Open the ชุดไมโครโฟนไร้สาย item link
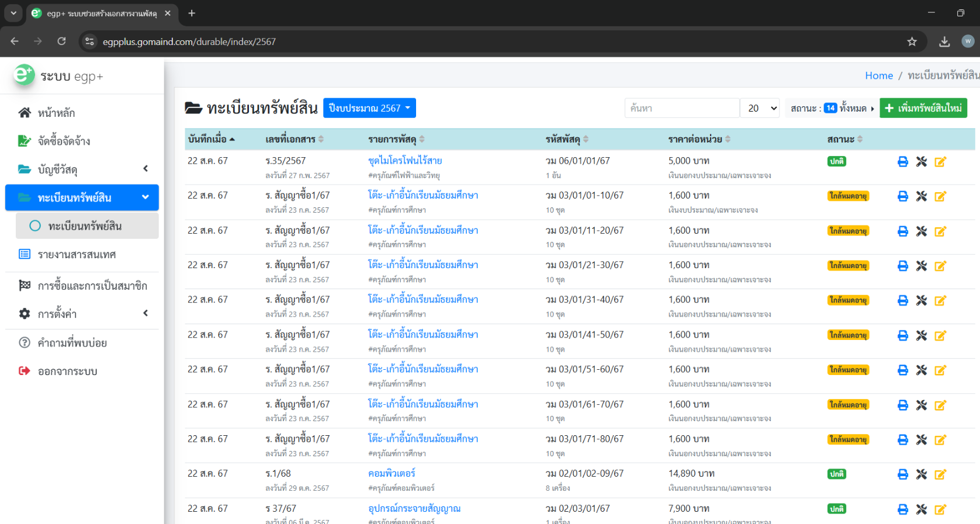980x524 pixels. pos(404,161)
